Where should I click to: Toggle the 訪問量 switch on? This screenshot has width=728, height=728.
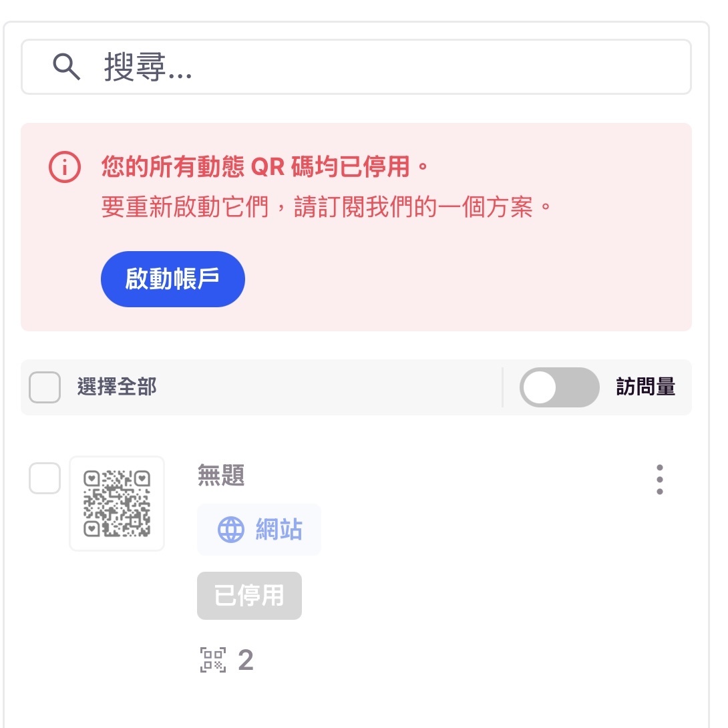coord(559,387)
